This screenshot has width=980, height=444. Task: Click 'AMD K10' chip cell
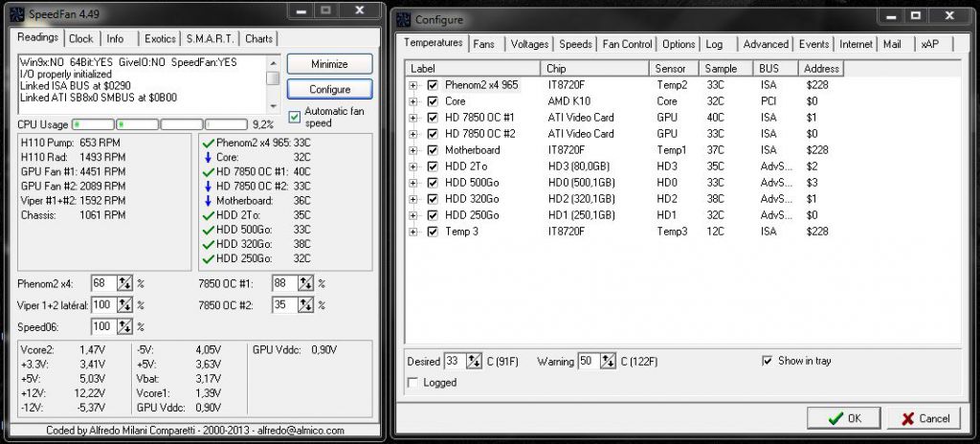coord(568,101)
